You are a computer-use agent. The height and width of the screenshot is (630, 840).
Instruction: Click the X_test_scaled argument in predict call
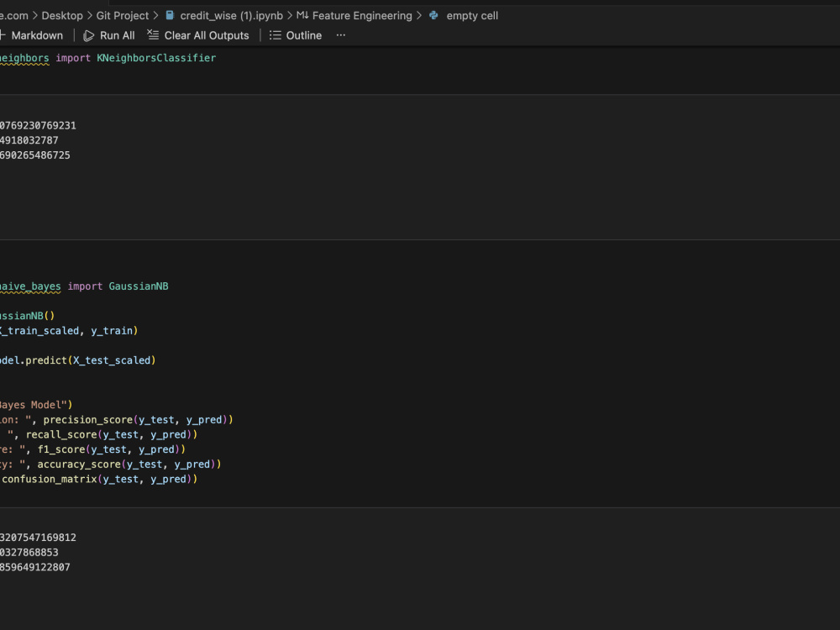[x=112, y=360]
